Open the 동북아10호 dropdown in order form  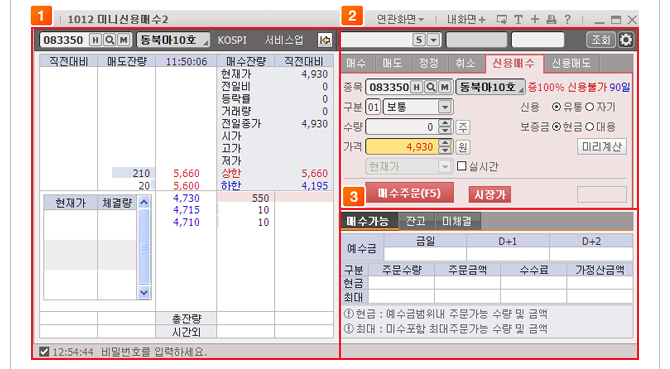point(491,87)
